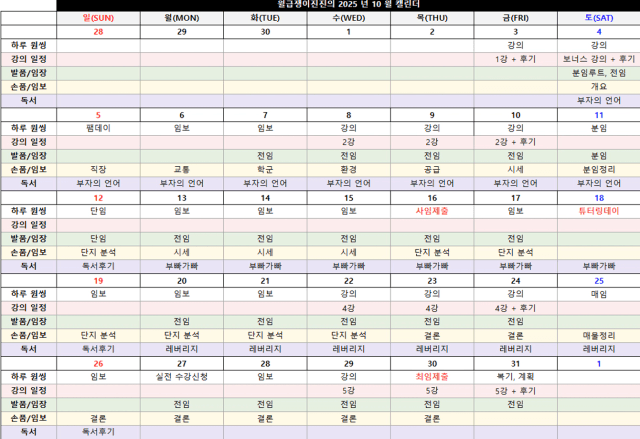
Task: Select the 화(TUE) column header
Action: click(x=265, y=18)
